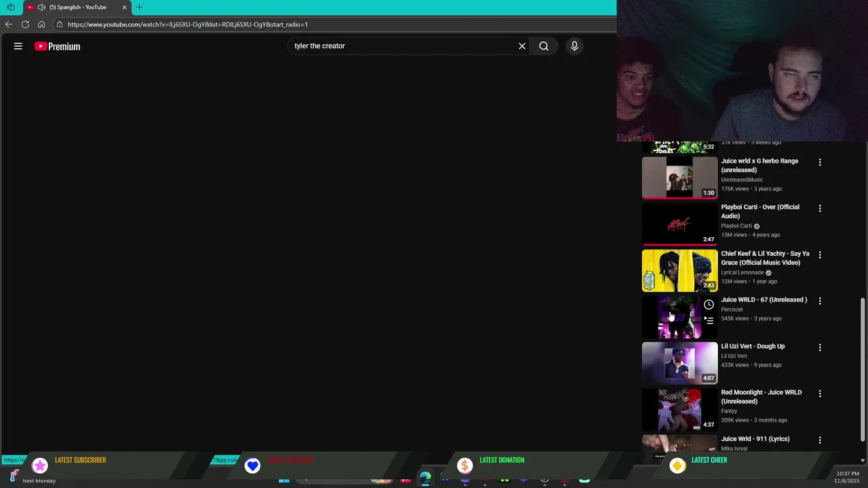Click text 15M views · 4 years ago
Image resolution: width=868 pixels, height=488 pixels.
tap(750, 235)
